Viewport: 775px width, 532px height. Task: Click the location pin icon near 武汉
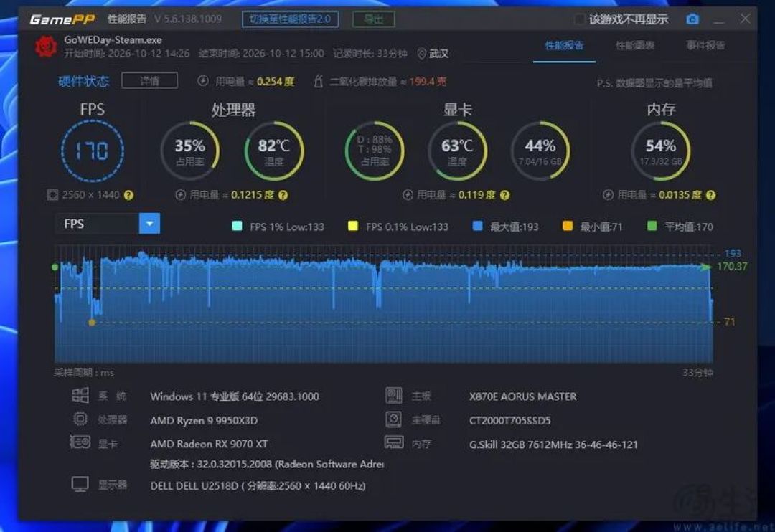click(x=422, y=53)
